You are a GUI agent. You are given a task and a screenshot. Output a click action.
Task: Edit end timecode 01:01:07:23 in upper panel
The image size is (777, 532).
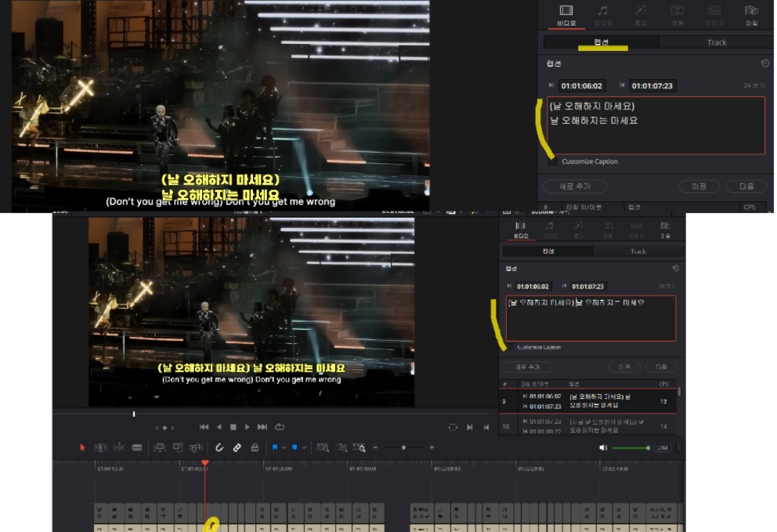tap(652, 85)
